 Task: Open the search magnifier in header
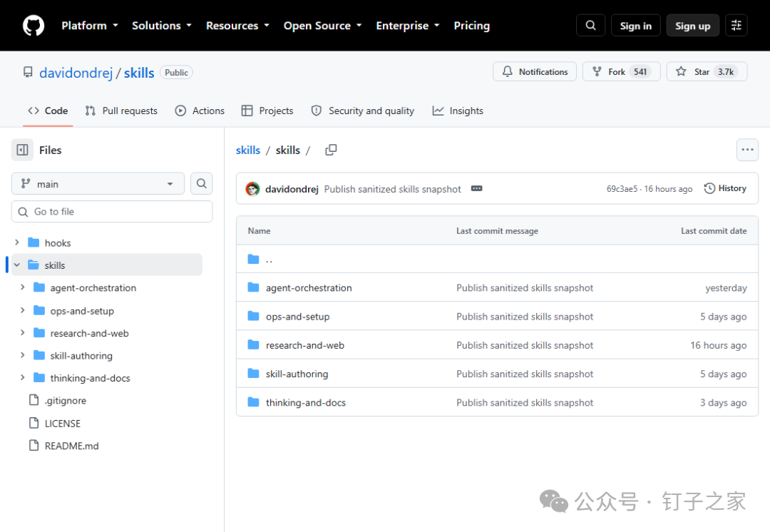590,26
